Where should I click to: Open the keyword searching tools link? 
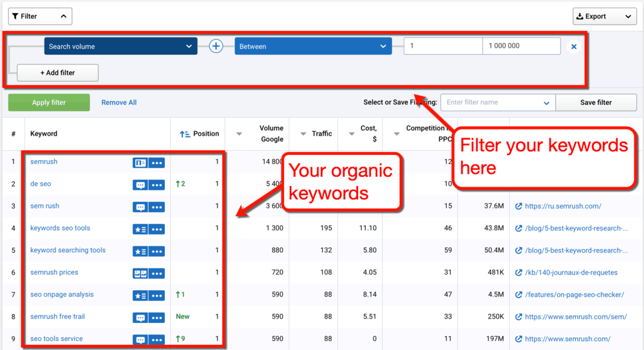[68, 250]
